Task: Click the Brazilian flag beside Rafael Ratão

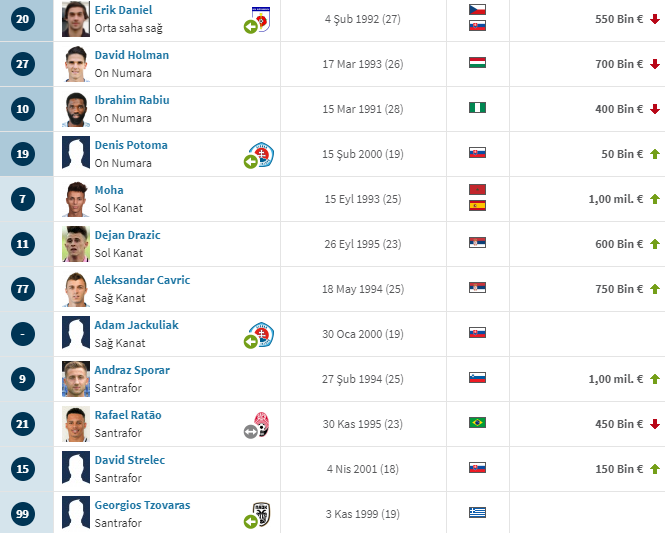Action: point(477,423)
